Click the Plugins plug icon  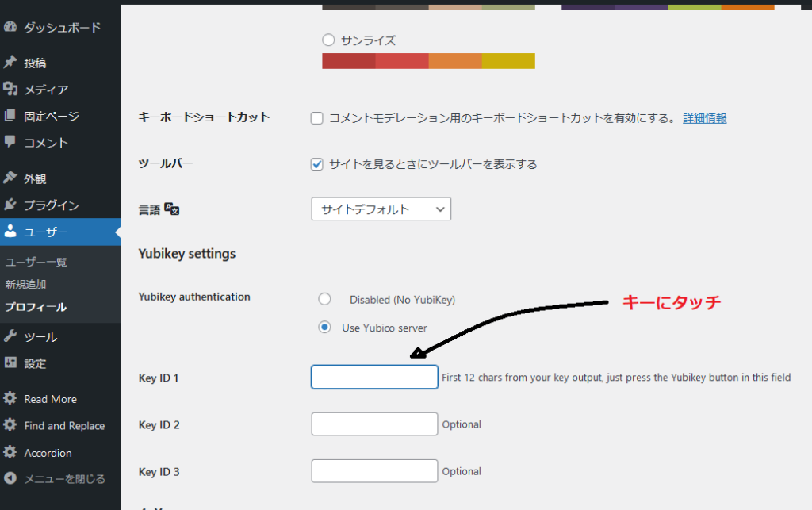(10, 205)
